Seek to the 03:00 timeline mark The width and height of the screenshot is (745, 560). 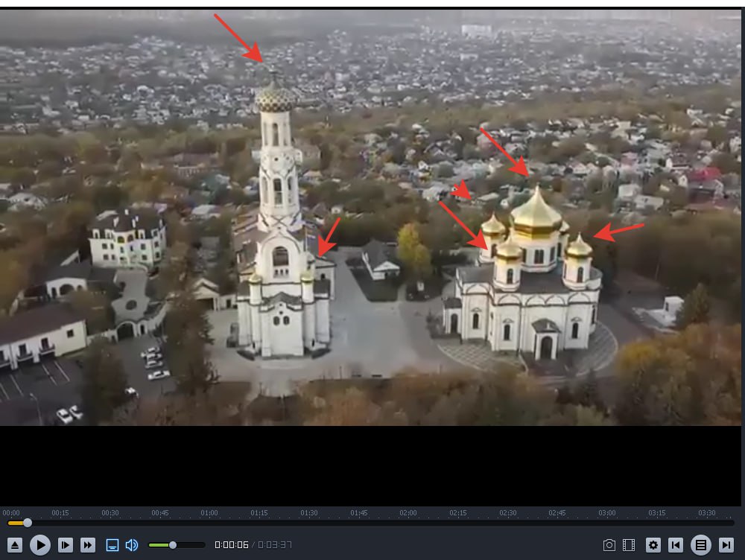(x=607, y=513)
